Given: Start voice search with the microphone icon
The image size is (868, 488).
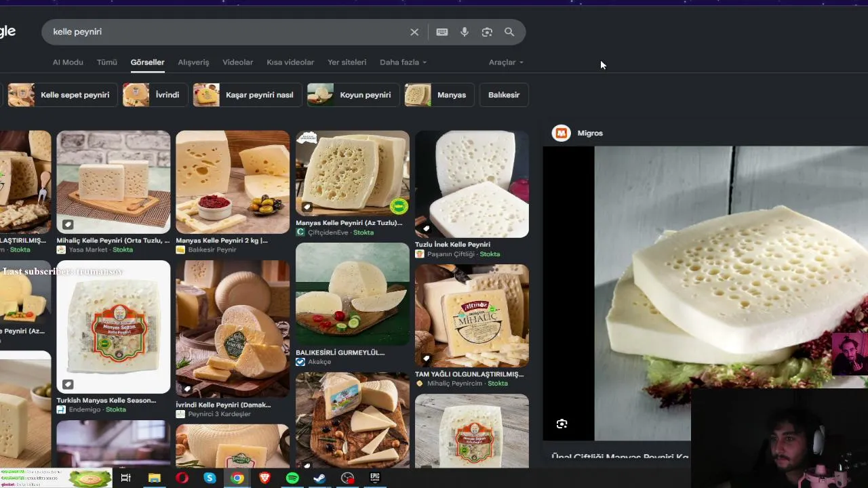Looking at the screenshot, I should click(x=465, y=32).
